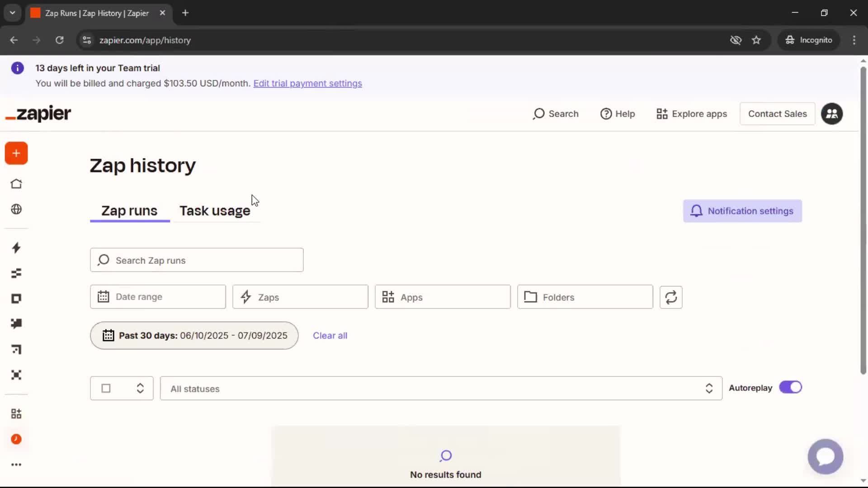This screenshot has width=868, height=488.
Task: Open the Help menu
Action: tap(618, 114)
